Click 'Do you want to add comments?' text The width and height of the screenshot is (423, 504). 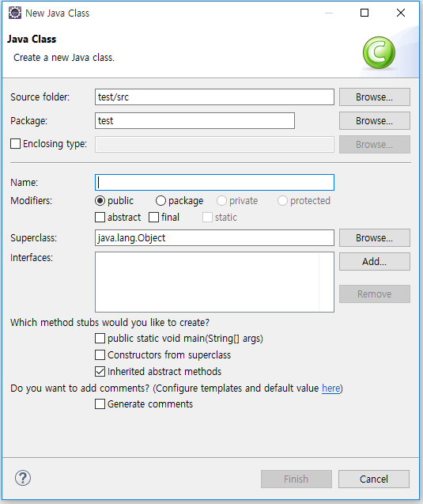[80, 388]
